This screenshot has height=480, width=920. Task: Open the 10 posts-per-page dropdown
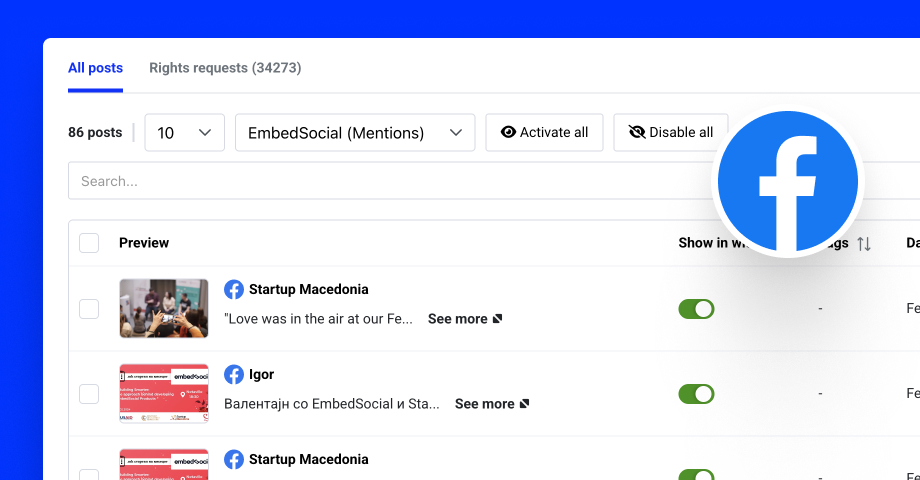(184, 133)
